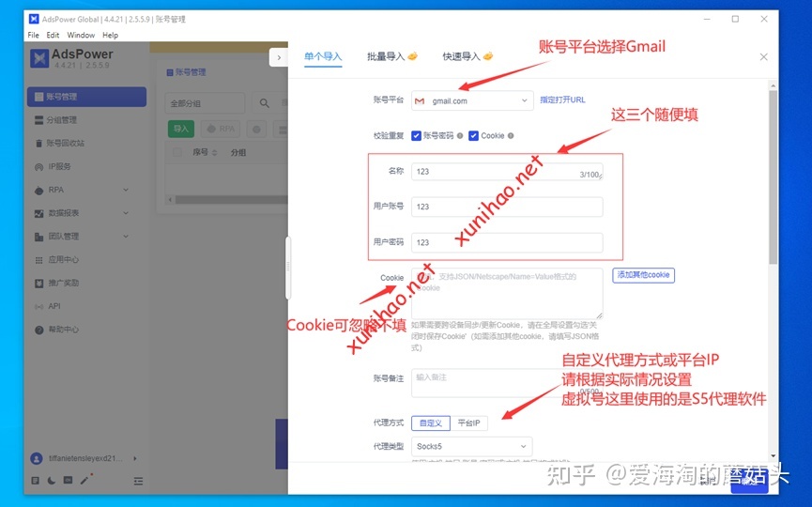Screen dimensions: 812x507
Task: Click the panel vertical scrollbar thumb
Action: pos(774,177)
